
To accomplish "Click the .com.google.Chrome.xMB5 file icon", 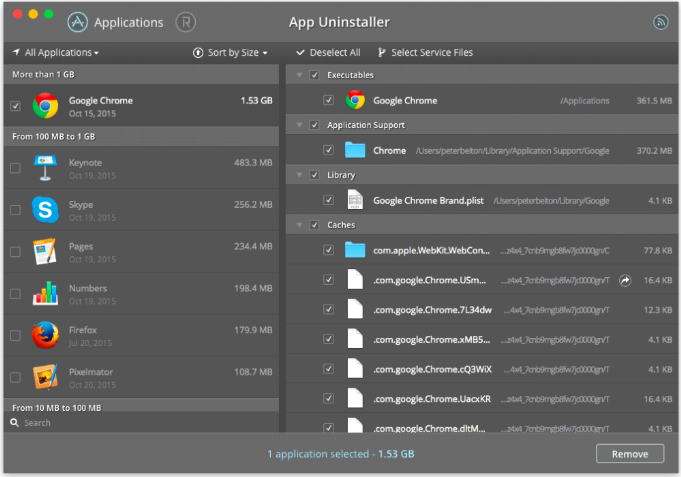I will tap(355, 339).
